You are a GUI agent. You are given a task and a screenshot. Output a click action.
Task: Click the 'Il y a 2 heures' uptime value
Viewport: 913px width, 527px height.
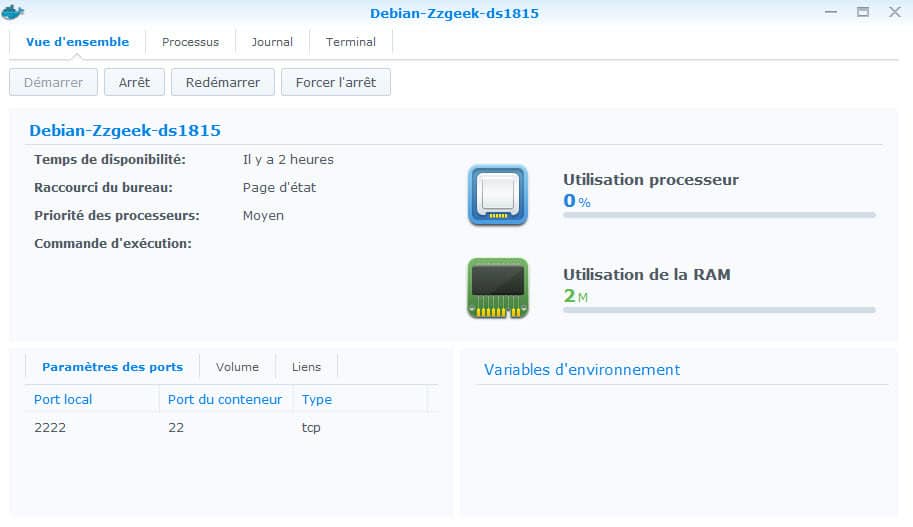click(x=288, y=160)
